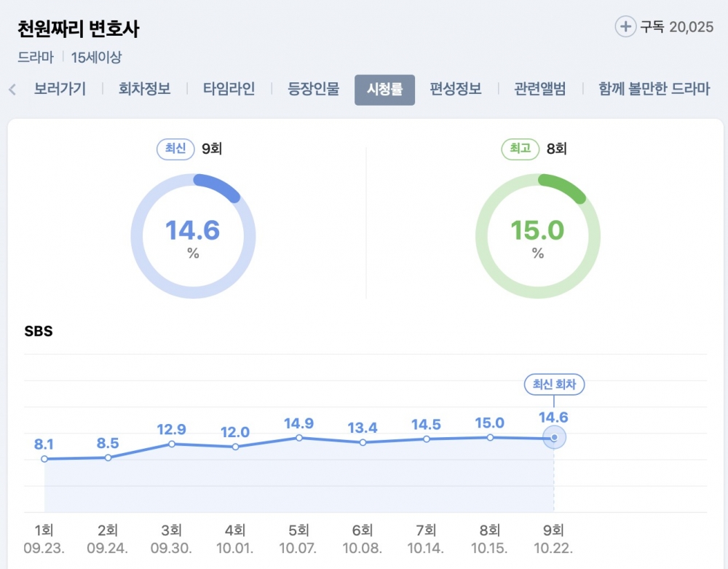The image size is (728, 569).
Task: Select the episode 8 data point (15.0)
Action: coord(490,437)
